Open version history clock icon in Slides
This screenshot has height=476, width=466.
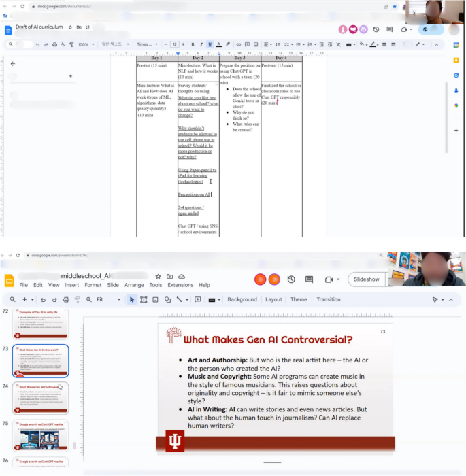click(291, 279)
